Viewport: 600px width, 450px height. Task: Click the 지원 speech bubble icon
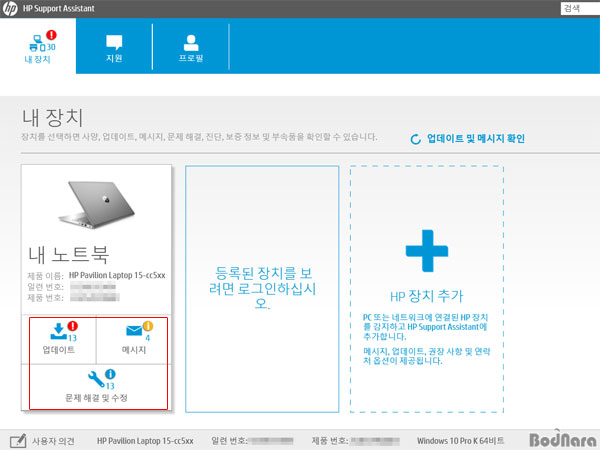[114, 42]
